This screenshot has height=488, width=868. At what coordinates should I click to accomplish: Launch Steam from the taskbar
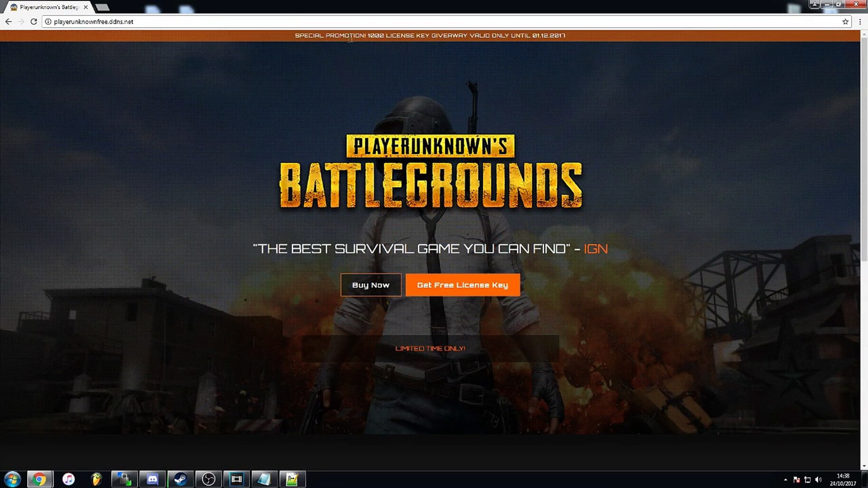click(x=180, y=479)
